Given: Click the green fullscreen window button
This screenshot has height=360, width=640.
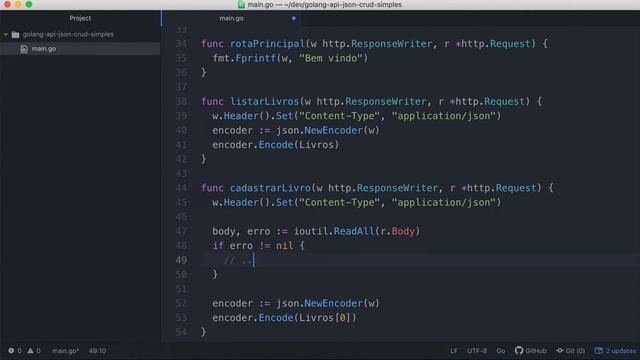Looking at the screenshot, I should 29,4.
